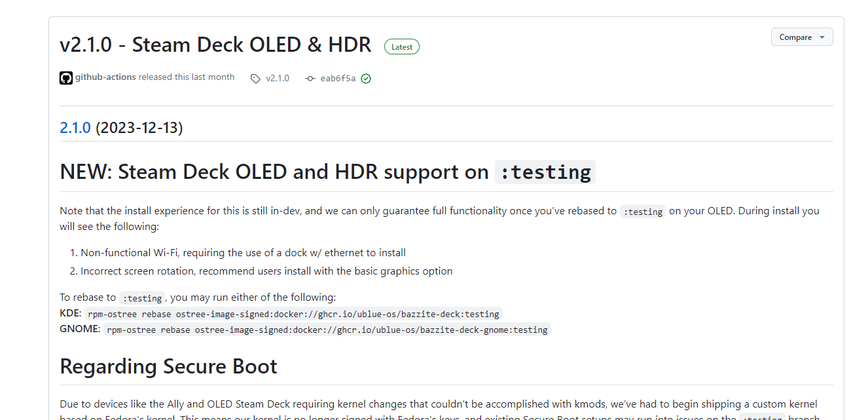
Task: Click the bold KDE: label
Action: point(71,313)
